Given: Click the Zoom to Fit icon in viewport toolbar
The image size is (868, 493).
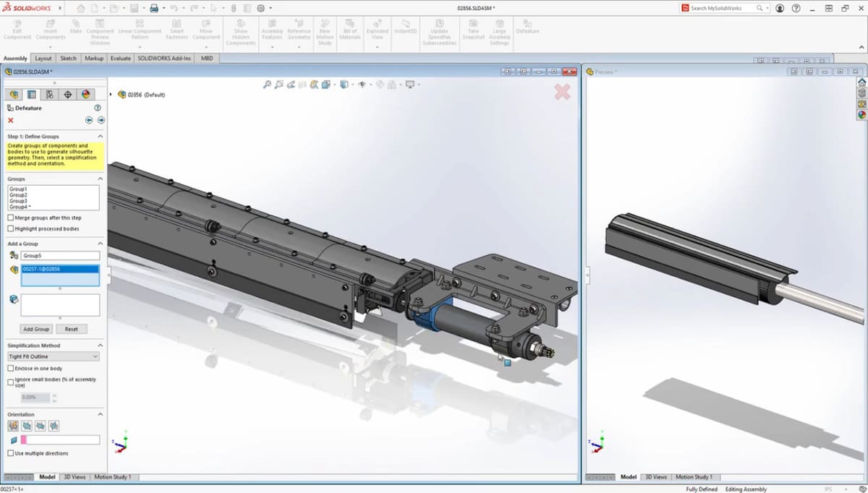Looking at the screenshot, I should click(x=267, y=85).
